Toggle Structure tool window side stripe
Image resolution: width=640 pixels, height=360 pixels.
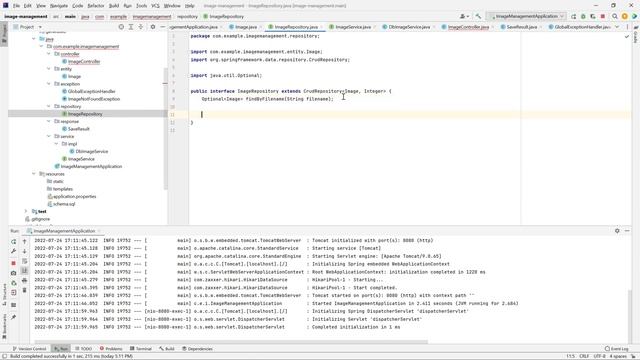click(4, 294)
